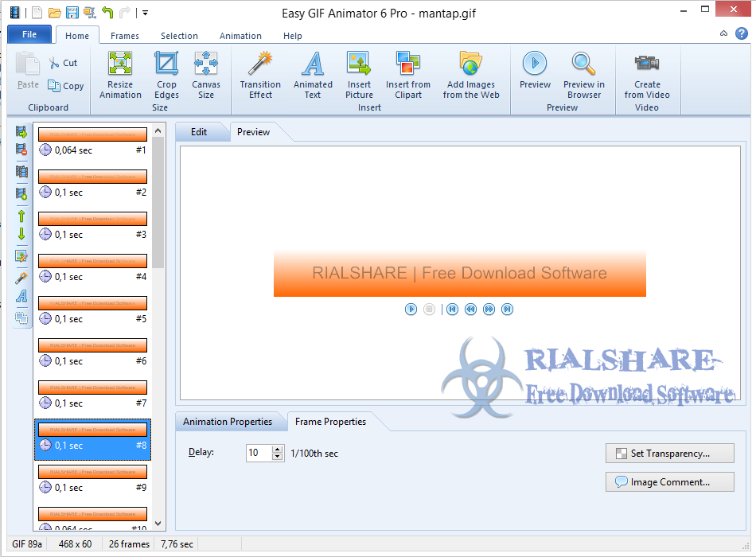Image resolution: width=756 pixels, height=557 pixels.
Task: Select the Animation Properties tab
Action: pos(228,422)
